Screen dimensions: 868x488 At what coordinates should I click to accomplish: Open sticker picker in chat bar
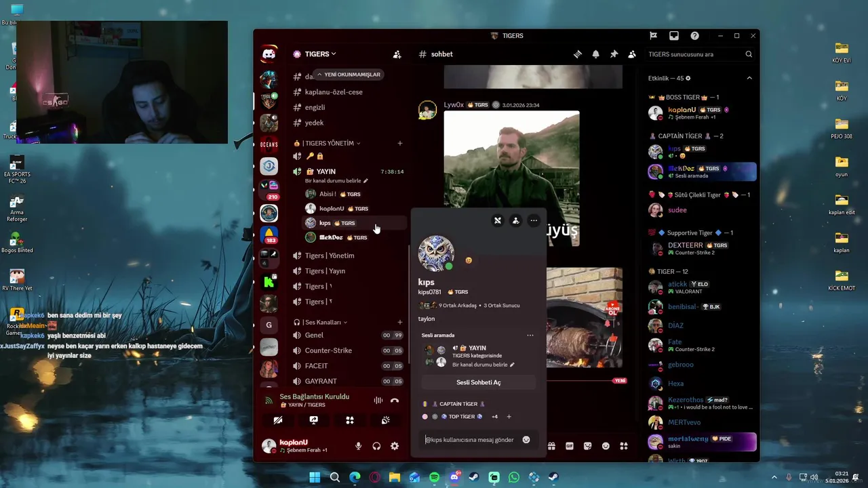(588, 446)
